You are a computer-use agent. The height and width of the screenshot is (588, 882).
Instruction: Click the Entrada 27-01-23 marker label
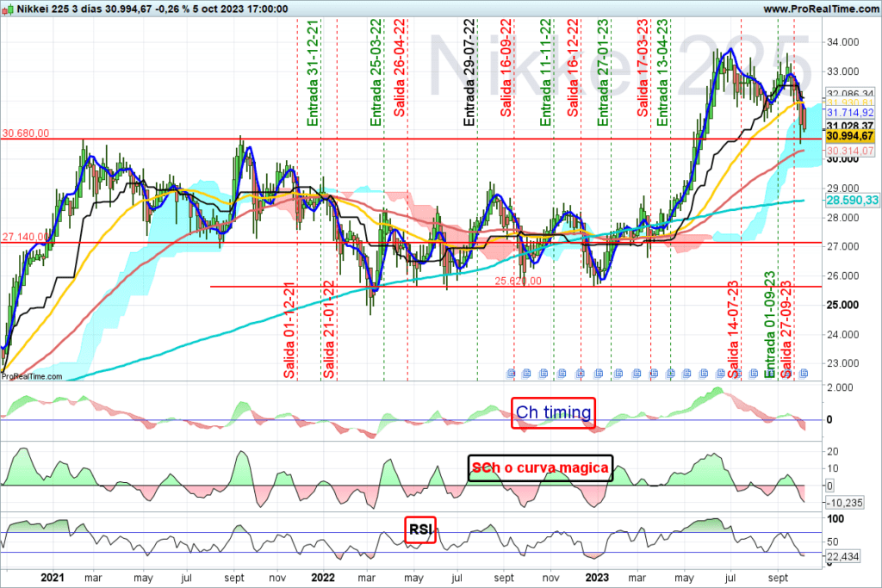(603, 73)
